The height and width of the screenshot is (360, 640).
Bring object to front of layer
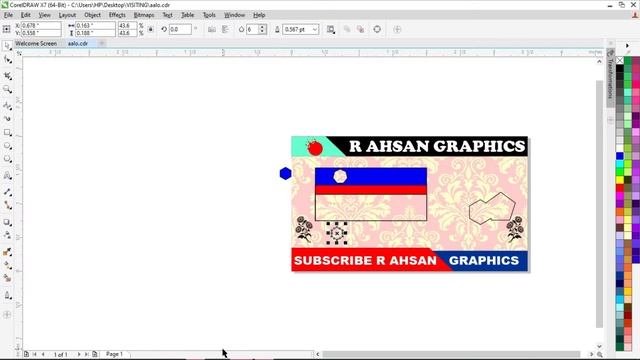(x=347, y=29)
